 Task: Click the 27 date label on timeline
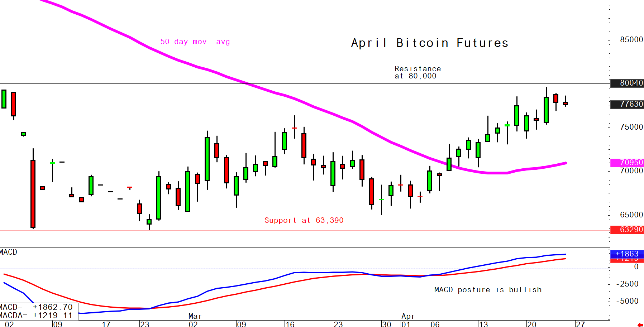581,324
